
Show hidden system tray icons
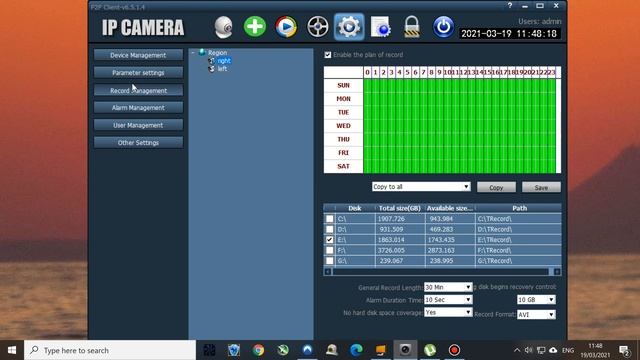tap(517, 350)
